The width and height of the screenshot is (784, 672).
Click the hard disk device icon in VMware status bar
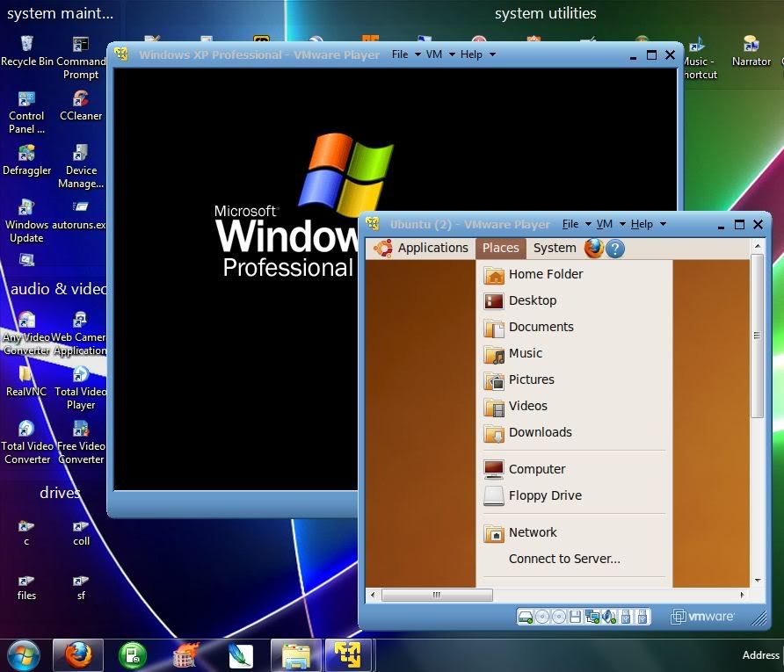tap(526, 617)
